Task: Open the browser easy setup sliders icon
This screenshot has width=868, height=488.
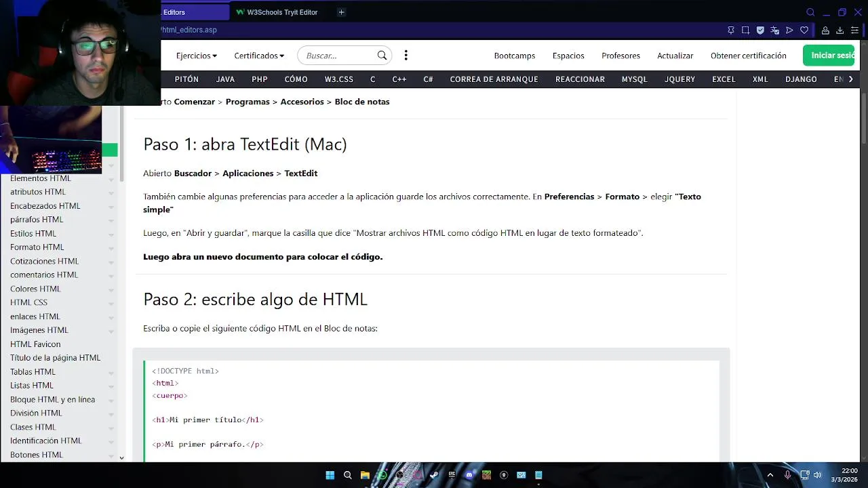Action: (x=855, y=30)
